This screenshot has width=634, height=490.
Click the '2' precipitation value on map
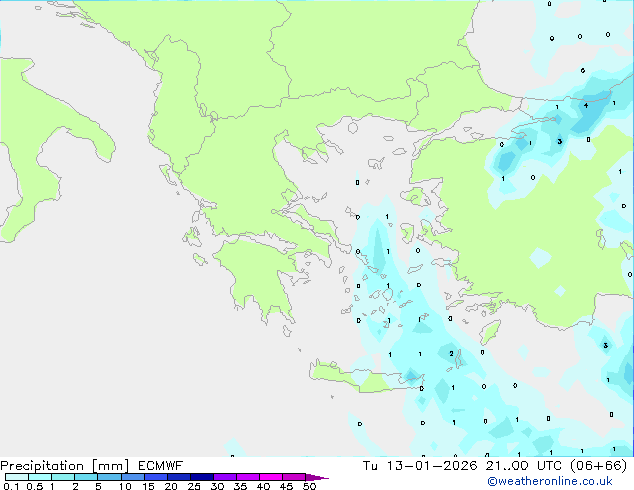click(451, 354)
